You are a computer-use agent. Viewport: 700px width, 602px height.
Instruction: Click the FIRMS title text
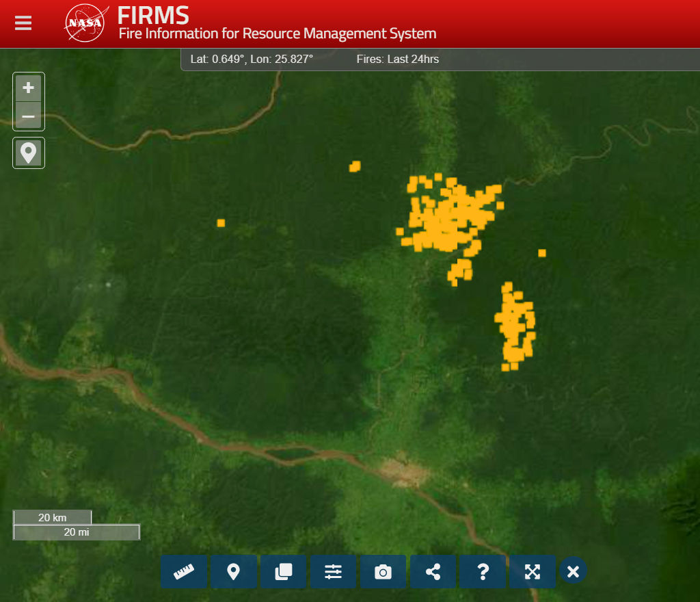[153, 15]
